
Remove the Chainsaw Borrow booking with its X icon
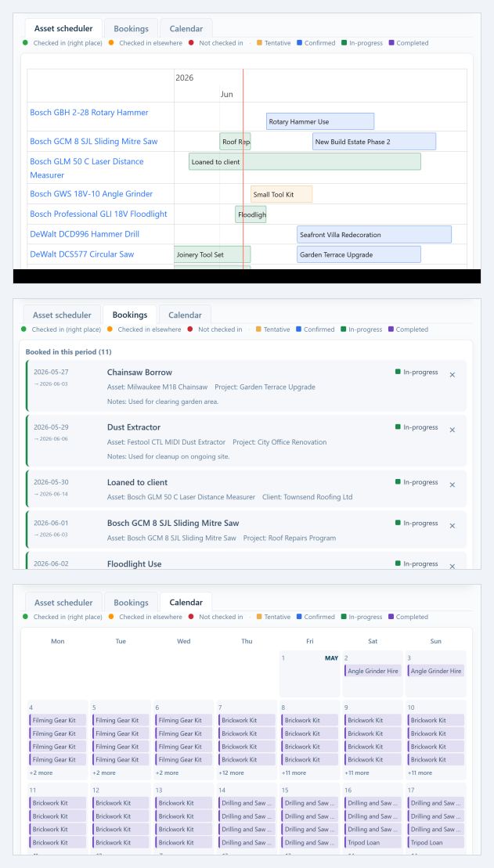click(452, 375)
